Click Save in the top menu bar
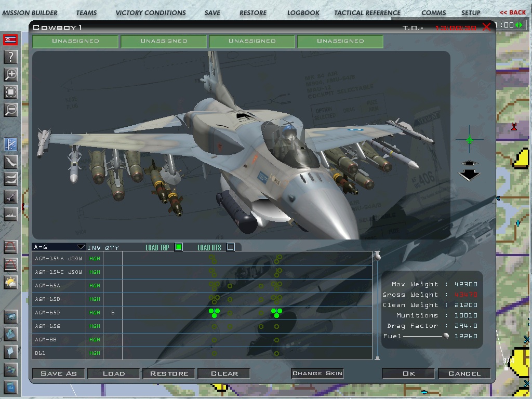 212,13
